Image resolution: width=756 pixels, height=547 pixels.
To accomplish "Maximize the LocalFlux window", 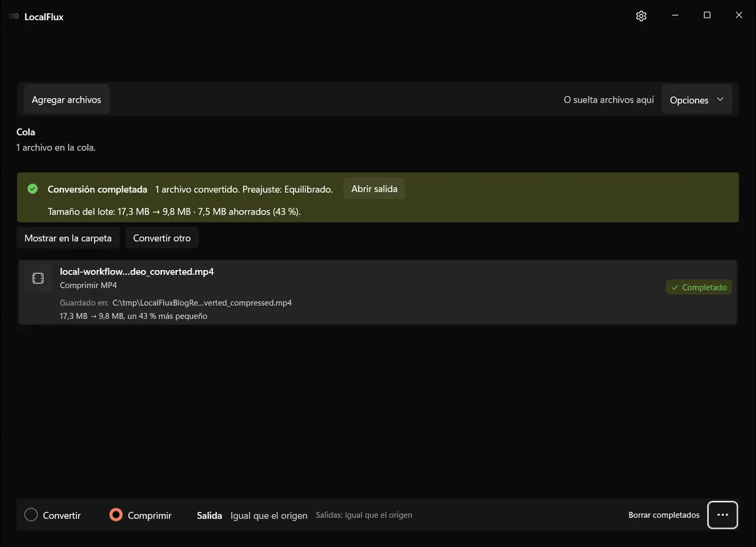I will [x=707, y=16].
